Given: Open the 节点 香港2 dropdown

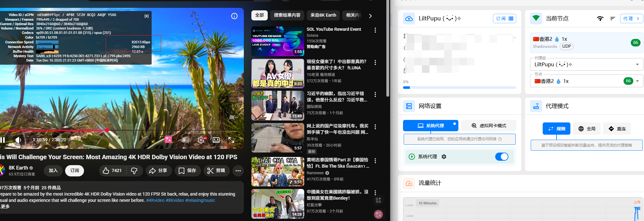Looking at the screenshot, I should (x=637, y=81).
